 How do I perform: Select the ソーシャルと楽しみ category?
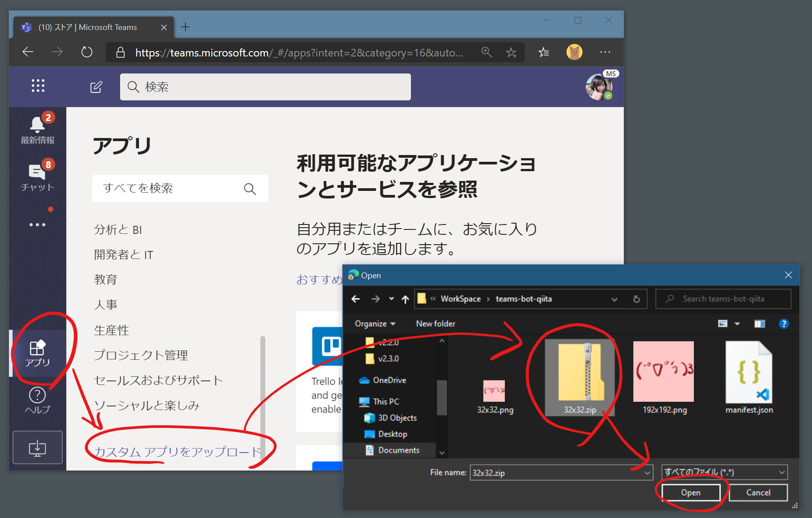[x=147, y=406]
